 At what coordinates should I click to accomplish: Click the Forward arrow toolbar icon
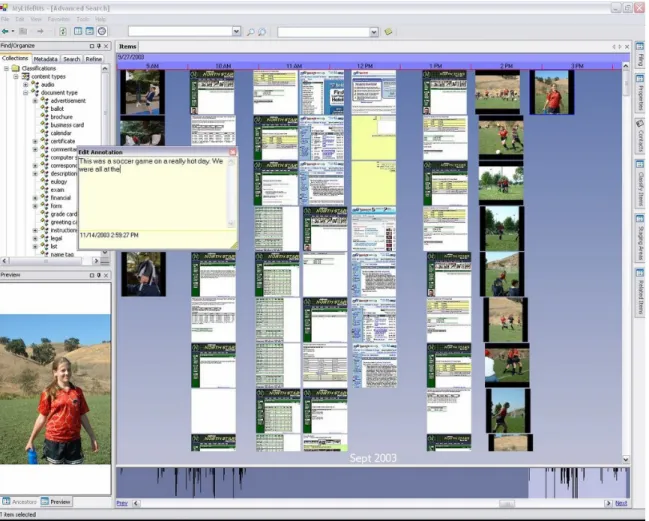point(40,31)
